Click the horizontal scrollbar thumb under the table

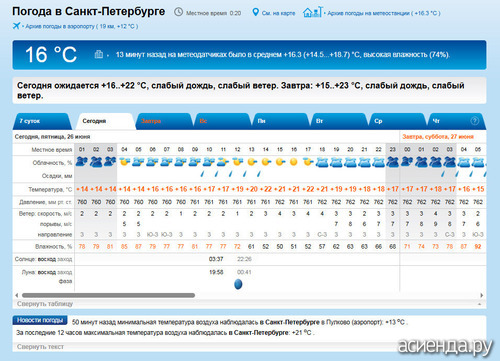[108, 295]
